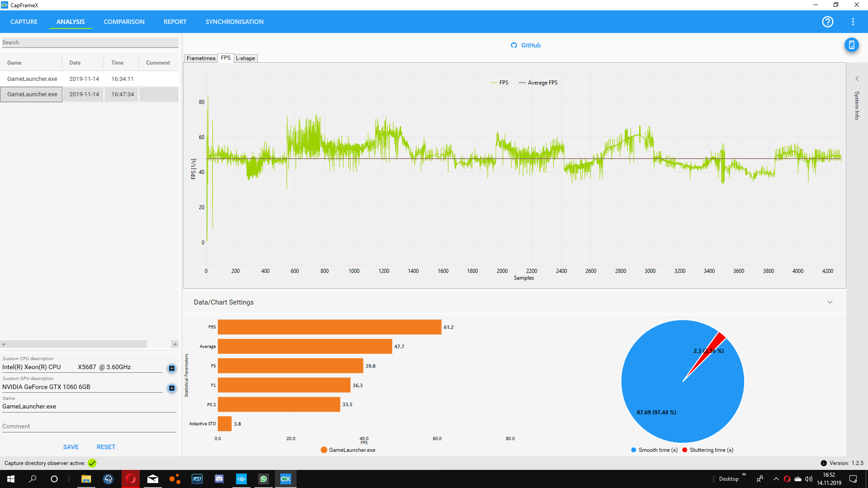
Task: Click the help question mark icon
Action: (x=828, y=22)
